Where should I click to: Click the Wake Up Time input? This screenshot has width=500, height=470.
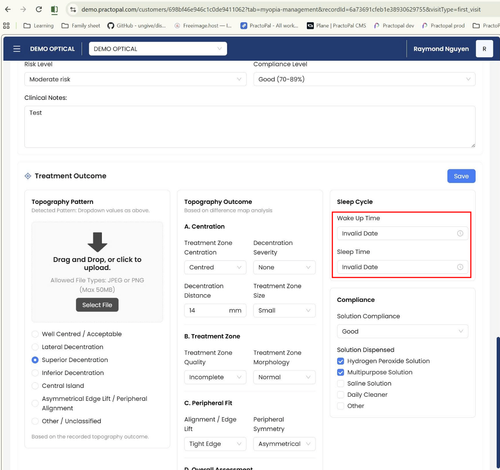402,233
